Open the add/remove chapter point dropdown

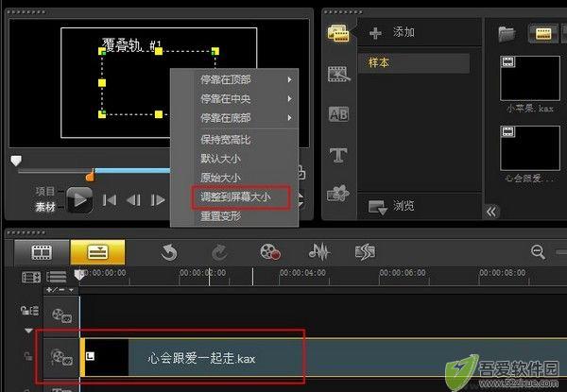(x=60, y=290)
